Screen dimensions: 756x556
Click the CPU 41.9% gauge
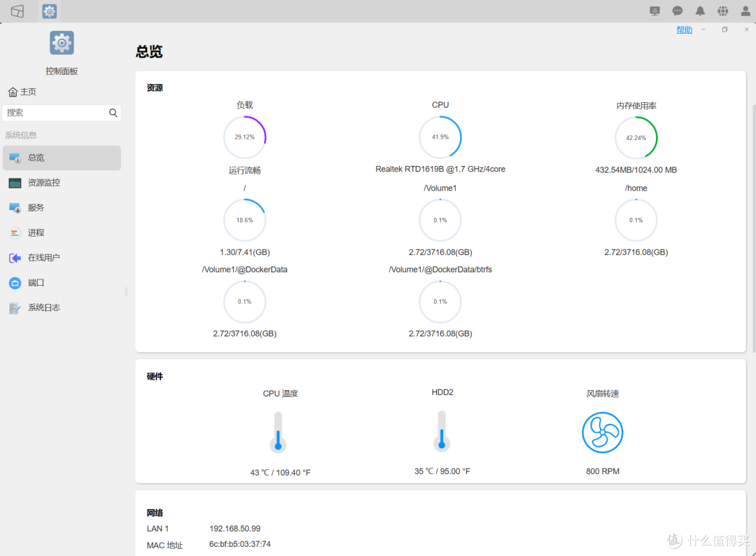pos(440,137)
